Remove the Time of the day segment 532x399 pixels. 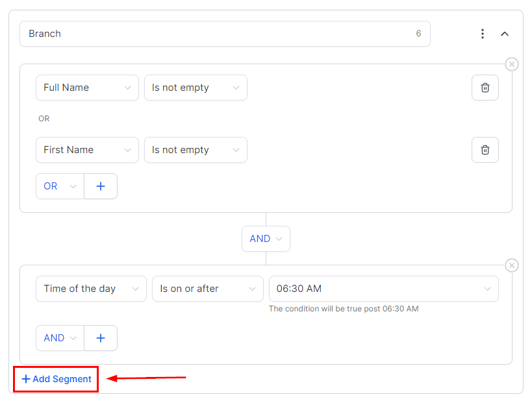pos(512,265)
